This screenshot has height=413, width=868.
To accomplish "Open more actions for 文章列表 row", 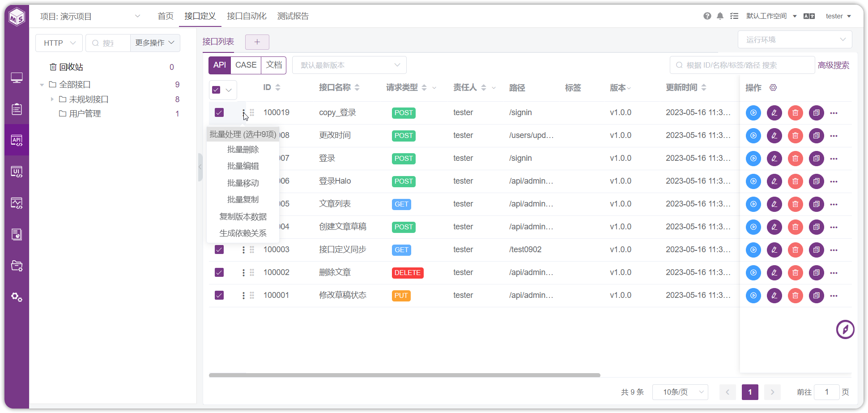I will (834, 204).
